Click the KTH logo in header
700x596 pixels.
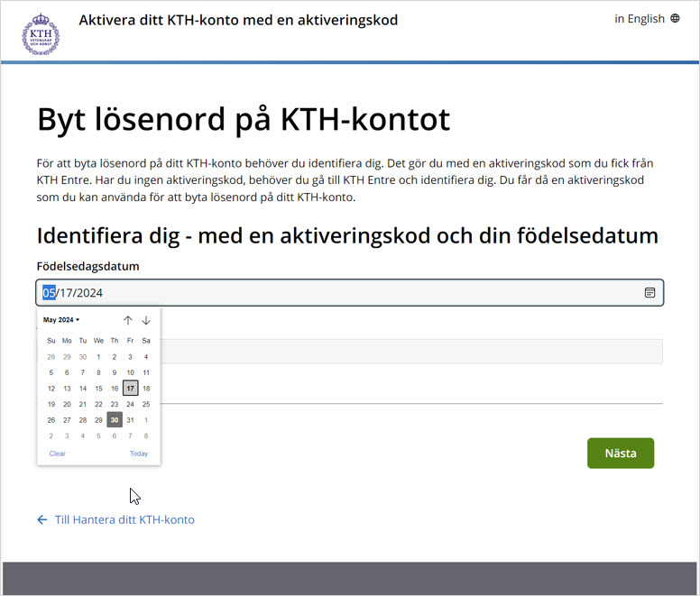tap(41, 34)
